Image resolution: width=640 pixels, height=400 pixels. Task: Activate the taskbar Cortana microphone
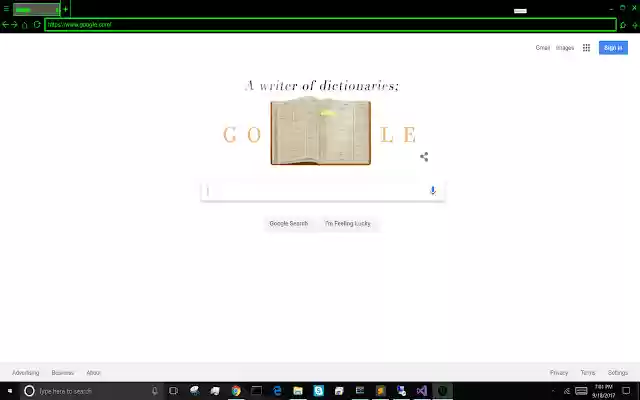[155, 391]
